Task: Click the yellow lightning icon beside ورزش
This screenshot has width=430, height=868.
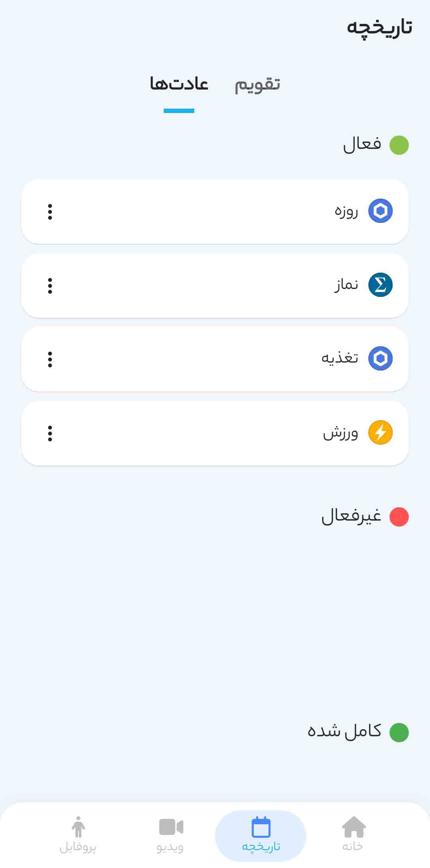Action: 380,433
